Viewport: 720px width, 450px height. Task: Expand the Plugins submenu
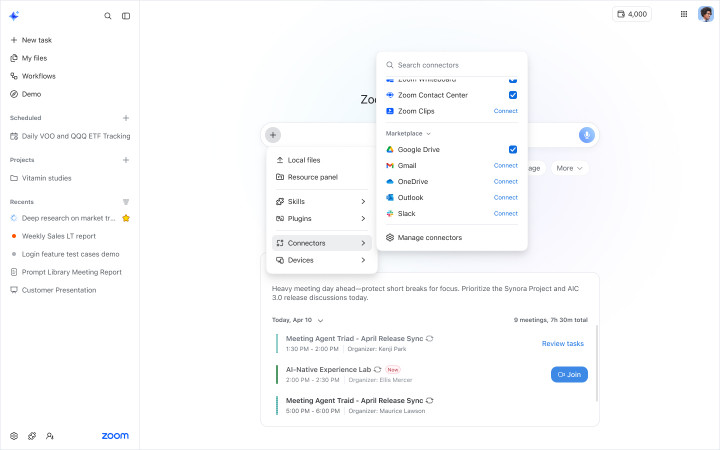pos(321,218)
